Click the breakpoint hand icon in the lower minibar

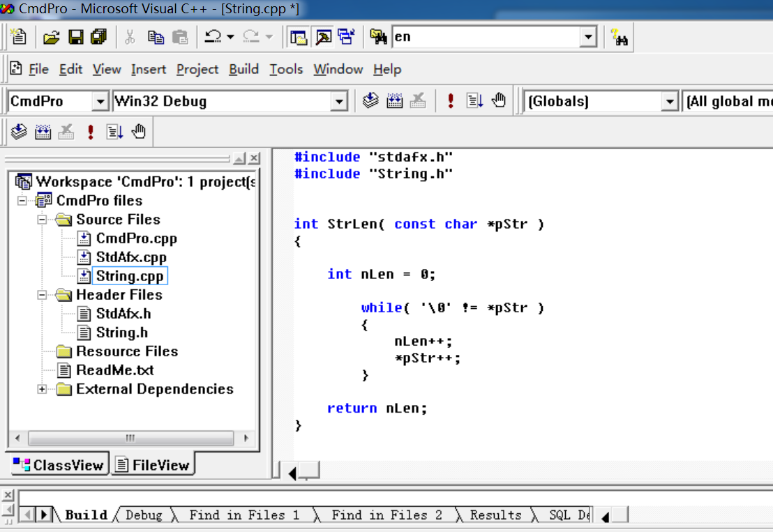(139, 132)
